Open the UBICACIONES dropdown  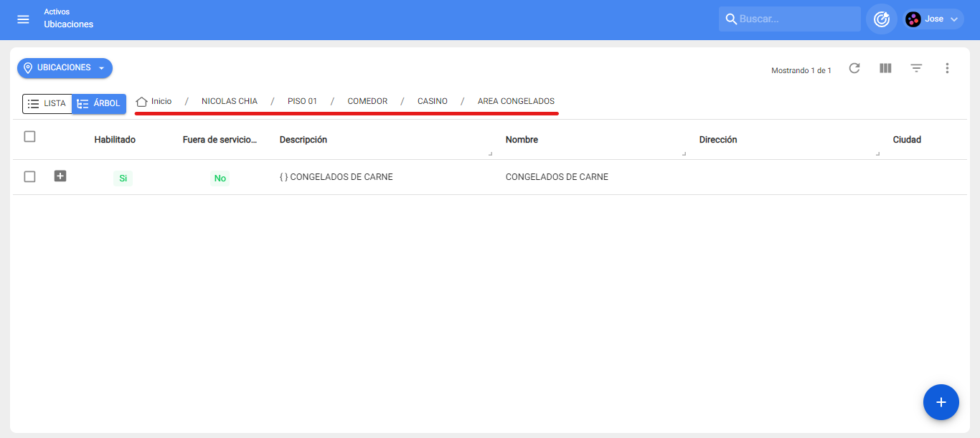tap(65, 68)
